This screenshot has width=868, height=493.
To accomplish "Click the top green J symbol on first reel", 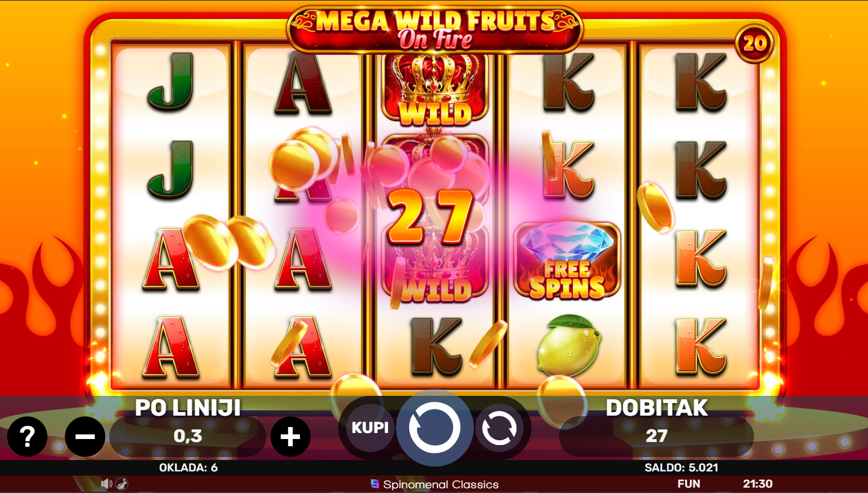I will tap(171, 82).
